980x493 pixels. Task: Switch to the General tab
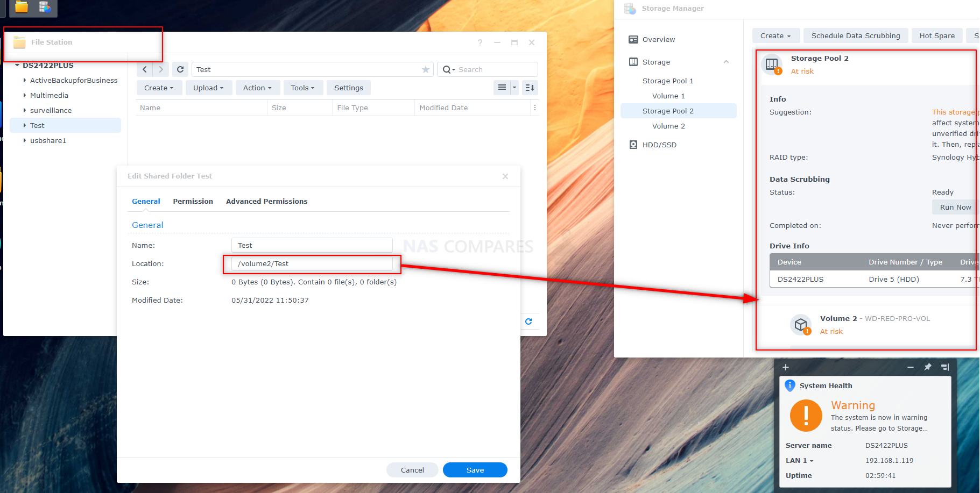[x=146, y=201]
